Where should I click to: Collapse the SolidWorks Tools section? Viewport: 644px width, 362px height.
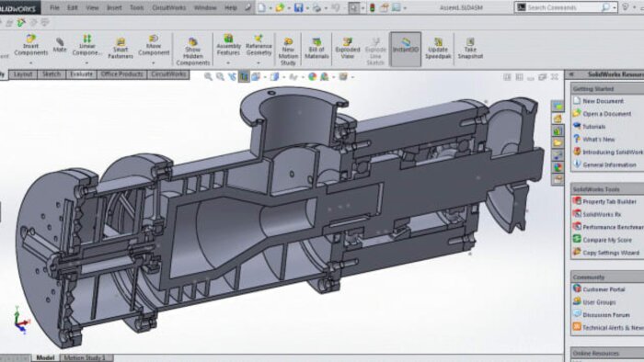point(607,189)
